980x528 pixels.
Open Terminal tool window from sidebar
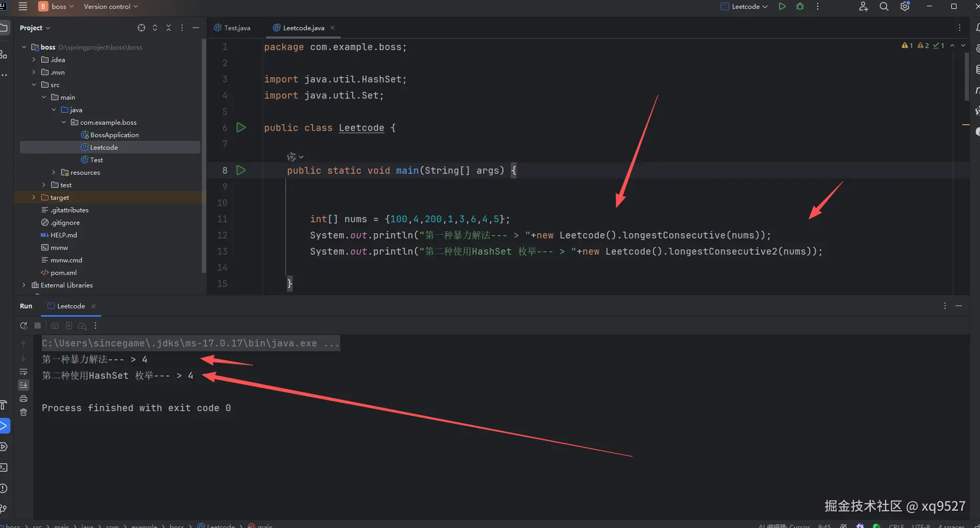pyautogui.click(x=4, y=467)
